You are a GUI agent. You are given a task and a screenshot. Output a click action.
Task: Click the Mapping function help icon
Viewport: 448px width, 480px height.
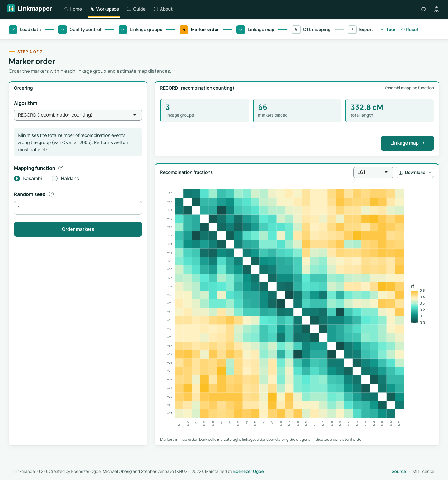click(x=61, y=168)
